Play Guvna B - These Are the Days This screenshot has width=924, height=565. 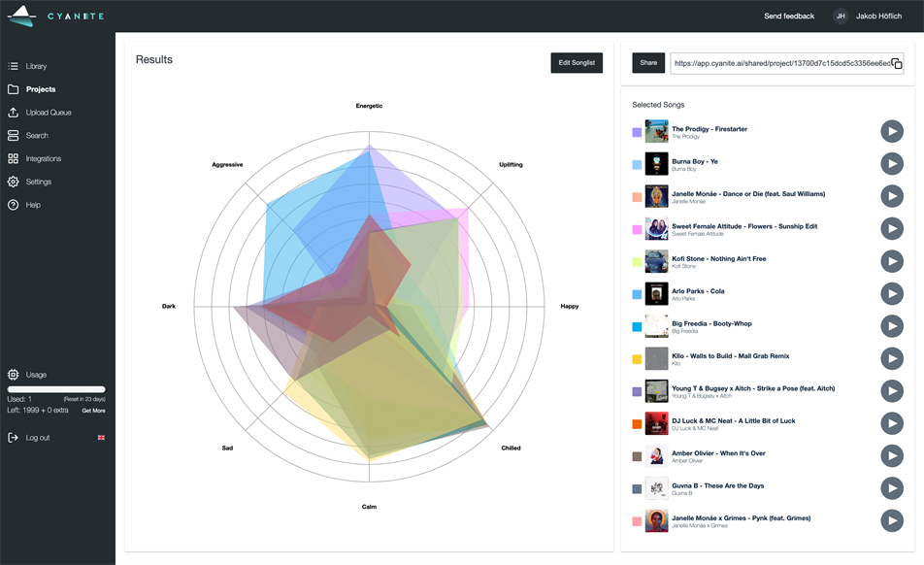892,487
